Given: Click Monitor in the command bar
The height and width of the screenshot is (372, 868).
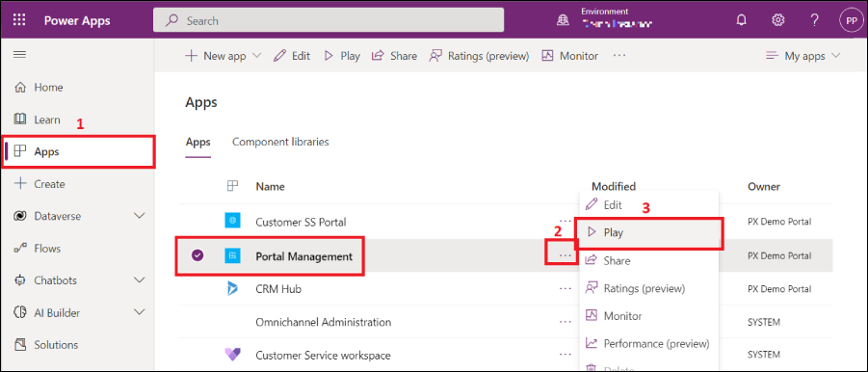Looking at the screenshot, I should [x=569, y=56].
